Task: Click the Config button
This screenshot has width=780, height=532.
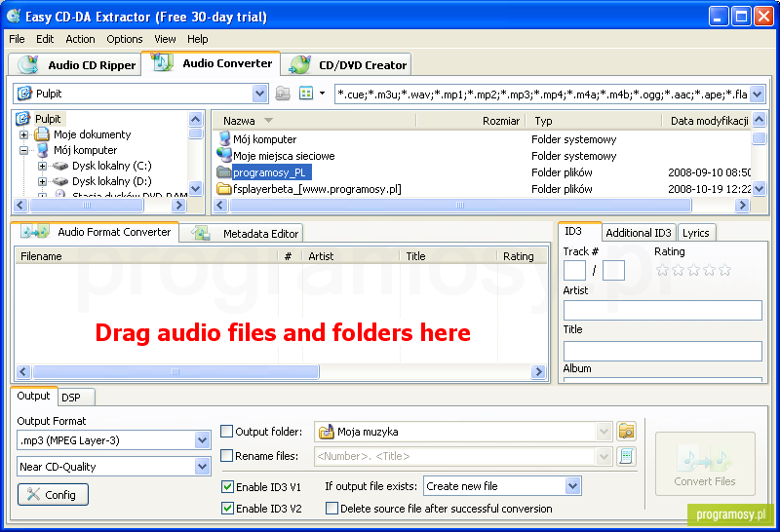Action: pyautogui.click(x=53, y=495)
